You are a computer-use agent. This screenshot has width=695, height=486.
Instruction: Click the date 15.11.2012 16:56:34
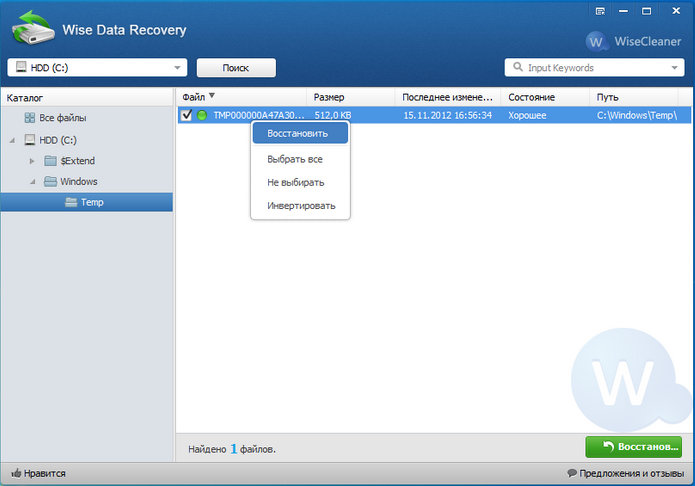click(448, 115)
